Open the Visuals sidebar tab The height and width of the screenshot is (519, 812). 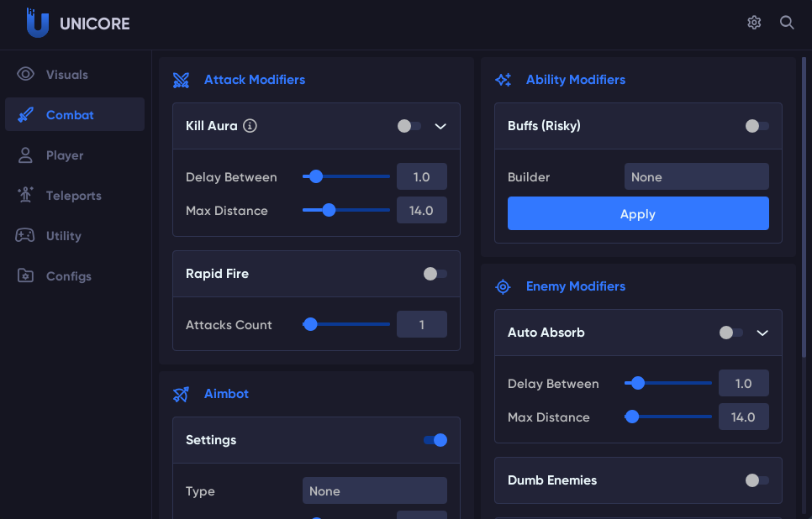tap(67, 75)
